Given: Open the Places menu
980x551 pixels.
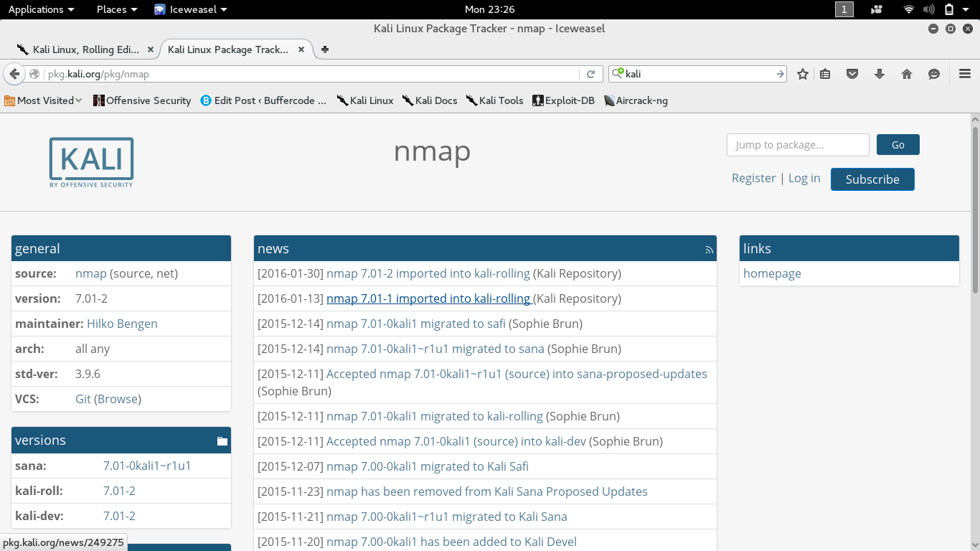Looking at the screenshot, I should tap(117, 9).
